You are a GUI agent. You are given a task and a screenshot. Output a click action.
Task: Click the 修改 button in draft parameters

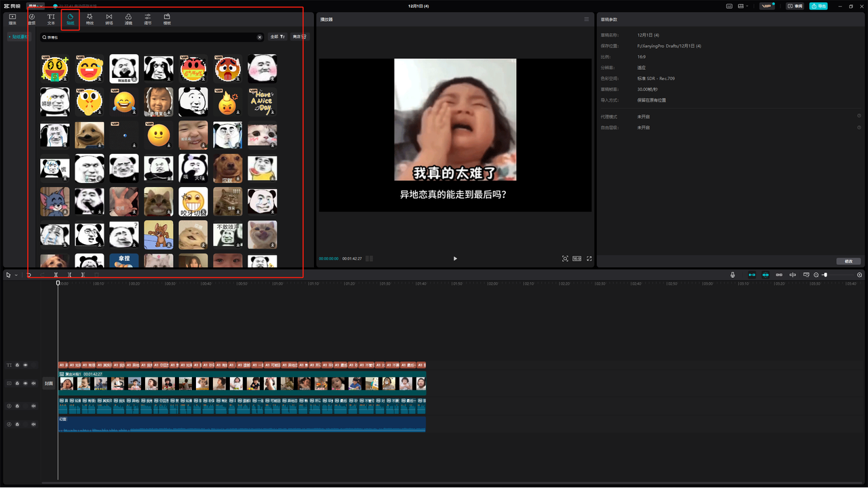(x=848, y=261)
